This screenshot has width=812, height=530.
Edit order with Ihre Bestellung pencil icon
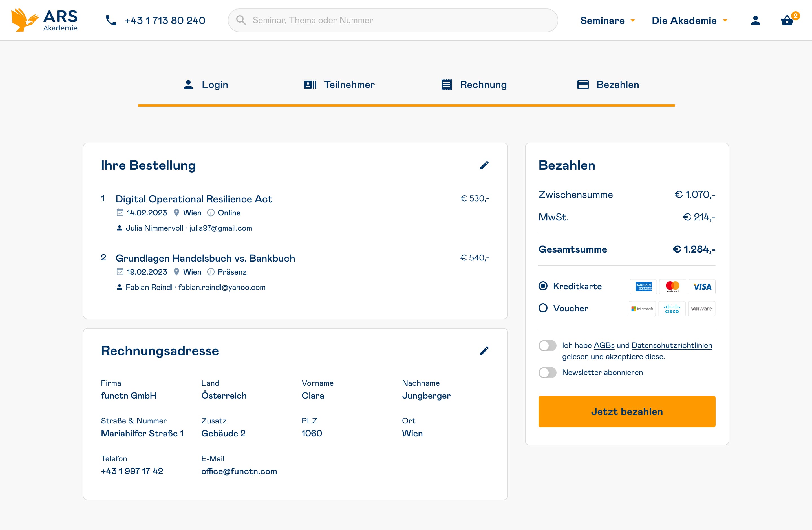[x=484, y=165]
